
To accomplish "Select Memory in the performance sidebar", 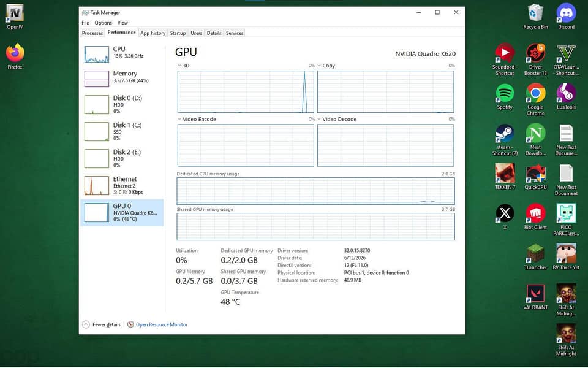I will [x=123, y=78].
